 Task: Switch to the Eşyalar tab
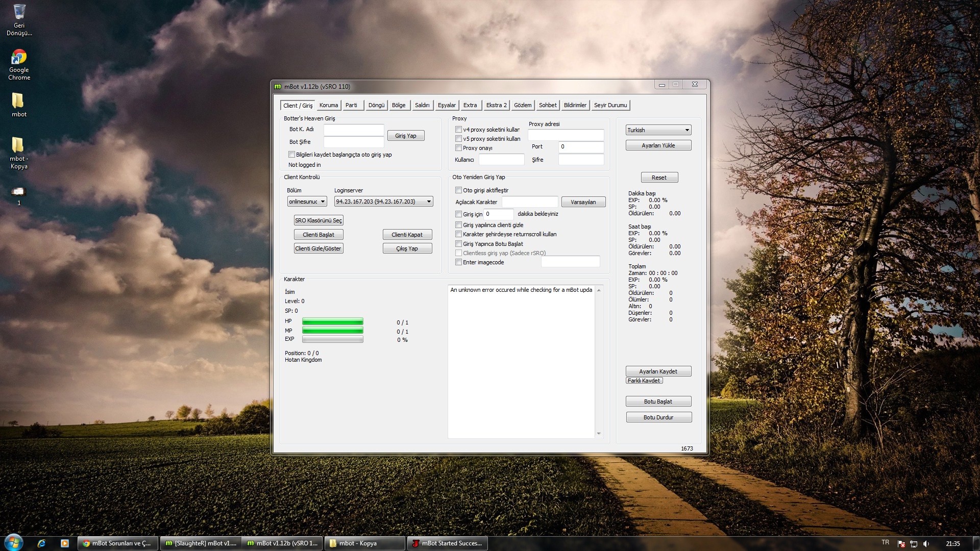447,106
